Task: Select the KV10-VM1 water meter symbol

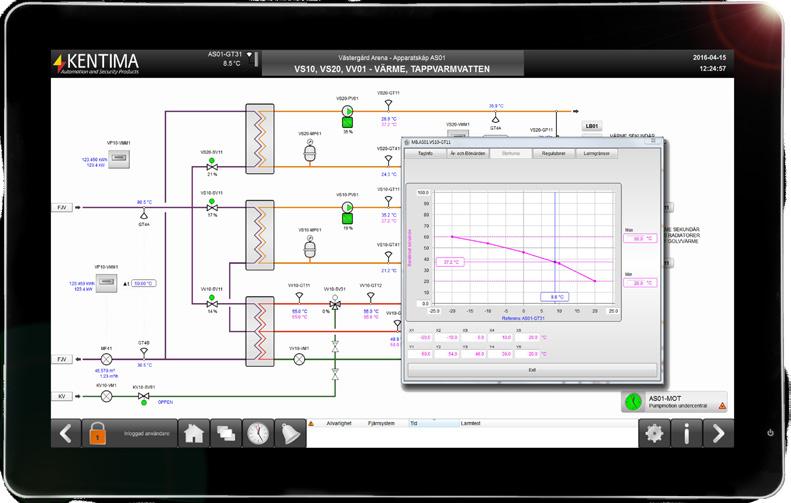Action: 106,397
